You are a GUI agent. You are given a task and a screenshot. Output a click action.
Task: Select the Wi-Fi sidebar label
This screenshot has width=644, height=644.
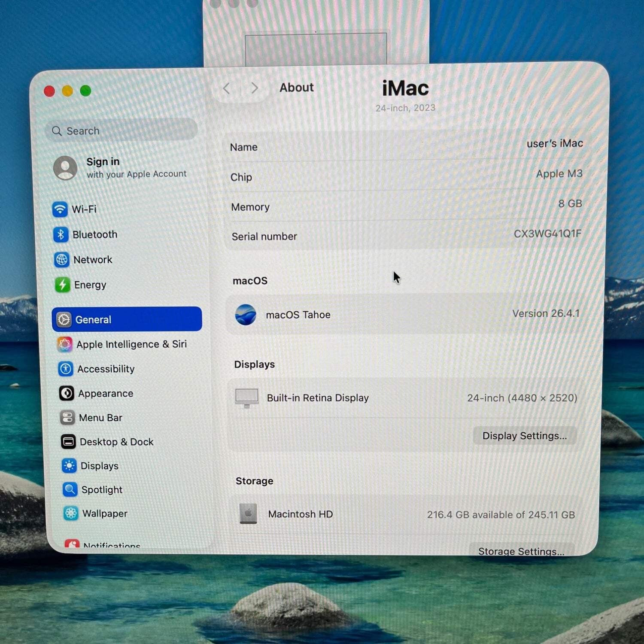coord(84,209)
